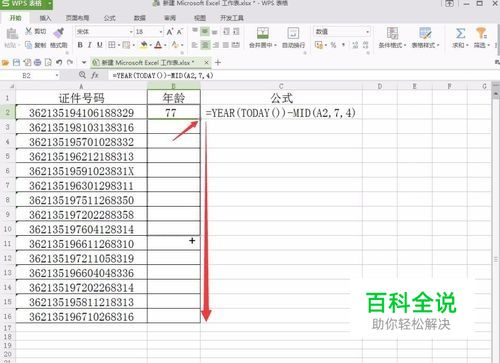Open font size dropdown
Screen dimensions: 500x363
pos(161,32)
